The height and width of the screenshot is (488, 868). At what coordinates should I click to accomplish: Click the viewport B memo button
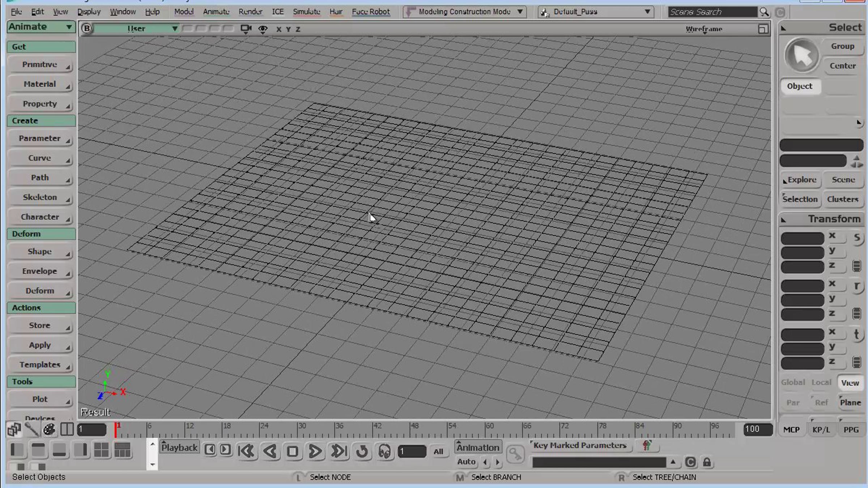pyautogui.click(x=86, y=28)
